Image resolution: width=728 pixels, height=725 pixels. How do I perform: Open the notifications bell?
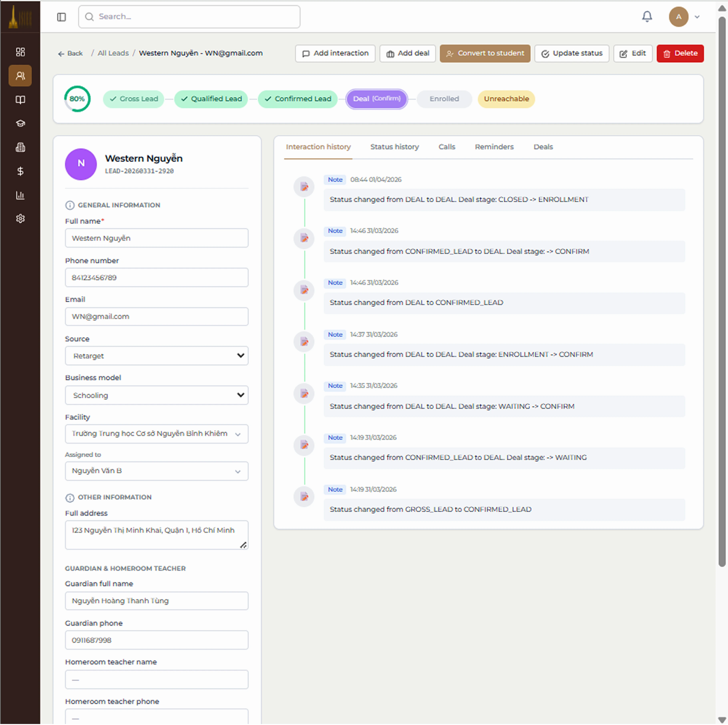647,17
